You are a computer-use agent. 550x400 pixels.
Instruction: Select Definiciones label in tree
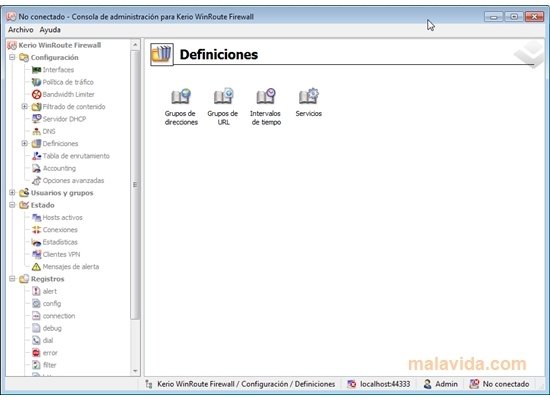click(60, 144)
